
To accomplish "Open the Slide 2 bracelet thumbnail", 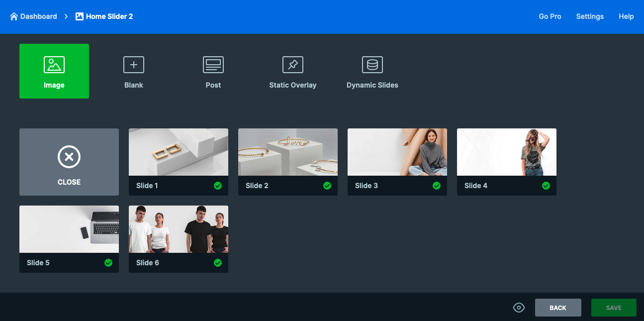I will click(x=288, y=152).
